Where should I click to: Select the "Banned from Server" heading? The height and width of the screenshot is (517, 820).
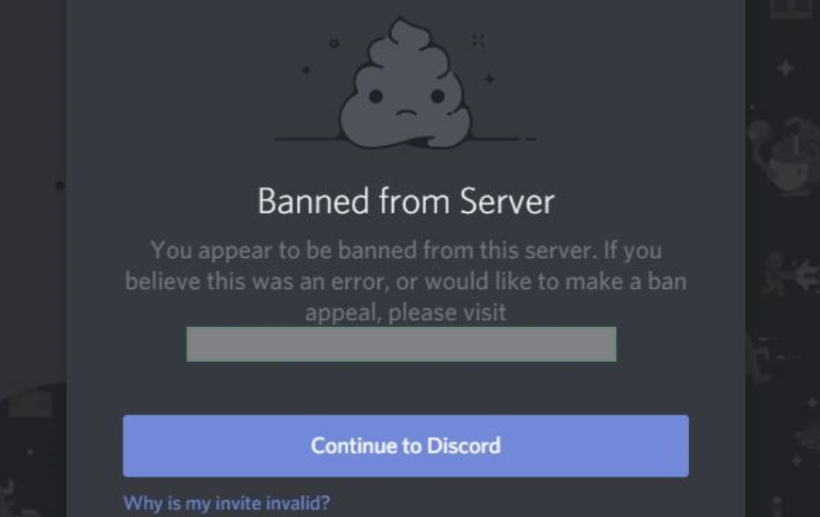tap(406, 201)
